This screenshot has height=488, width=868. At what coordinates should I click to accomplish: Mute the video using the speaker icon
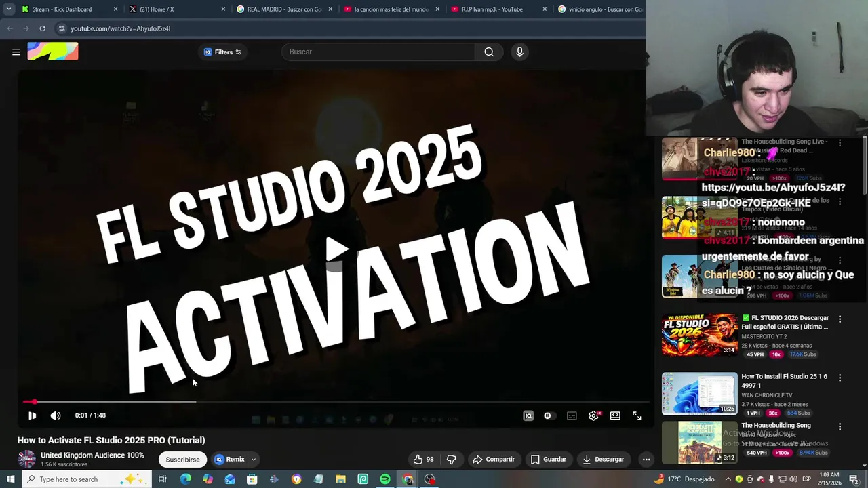tap(56, 415)
